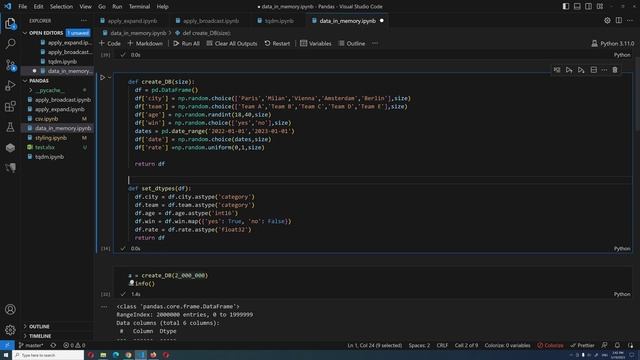Add a new Markdown cell

145,43
